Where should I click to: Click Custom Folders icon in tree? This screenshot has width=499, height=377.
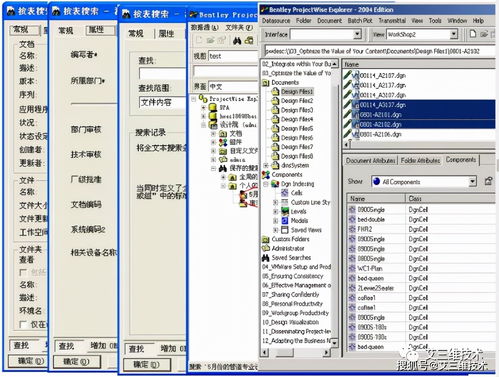coord(266,239)
